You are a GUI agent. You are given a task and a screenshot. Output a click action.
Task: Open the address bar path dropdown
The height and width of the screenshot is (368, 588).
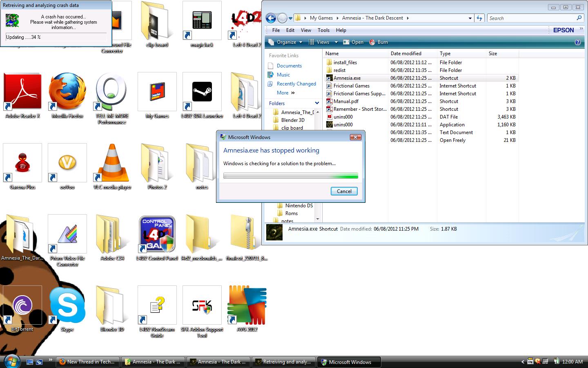[x=470, y=18]
